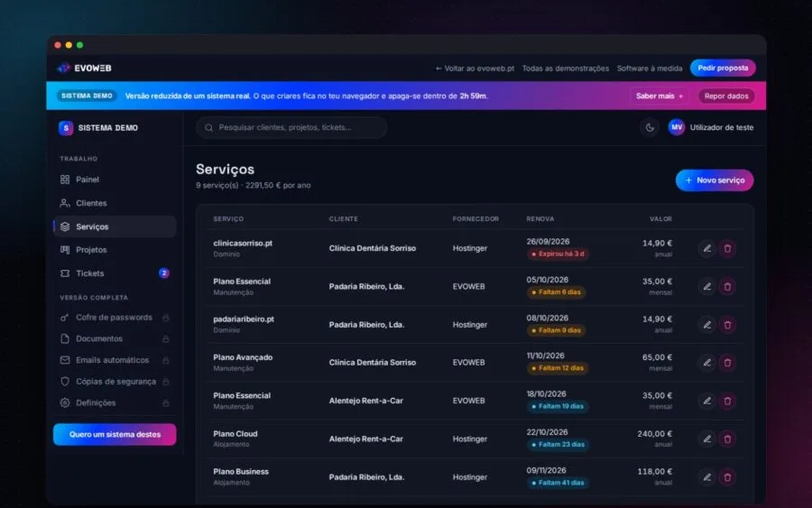Toggle dark mode moon icon
This screenshot has width=812, height=508.
point(650,127)
